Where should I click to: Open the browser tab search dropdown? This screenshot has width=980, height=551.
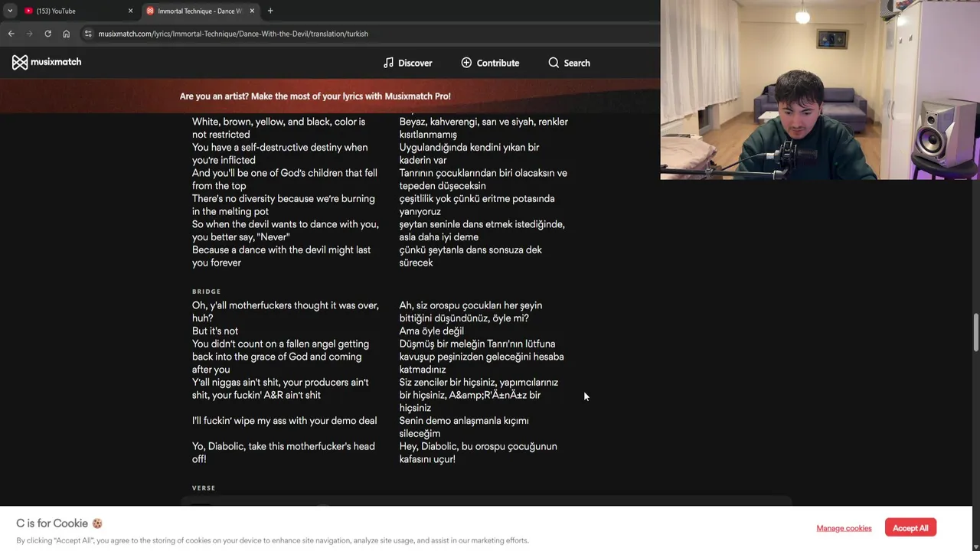point(10,11)
